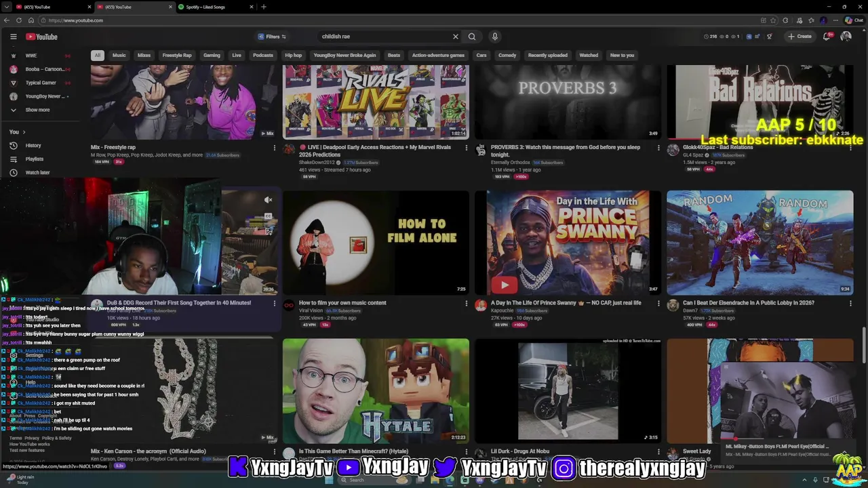Viewport: 868px width, 488px height.
Task: Open the browser Settings and more ellipsis
Action: [834, 20]
